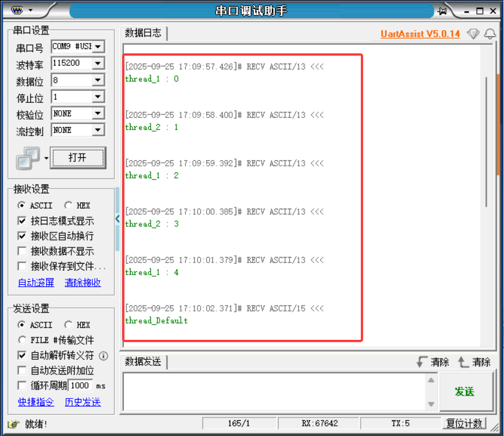Switch to the 数据发送 tab
Image resolution: width=504 pixels, height=436 pixels.
(x=143, y=362)
